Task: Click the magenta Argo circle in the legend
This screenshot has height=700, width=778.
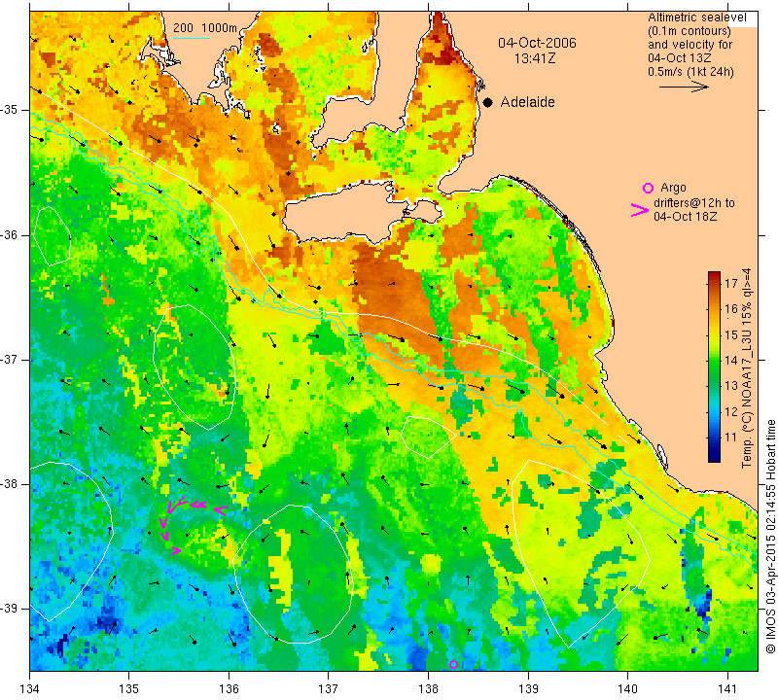Action: (x=648, y=188)
